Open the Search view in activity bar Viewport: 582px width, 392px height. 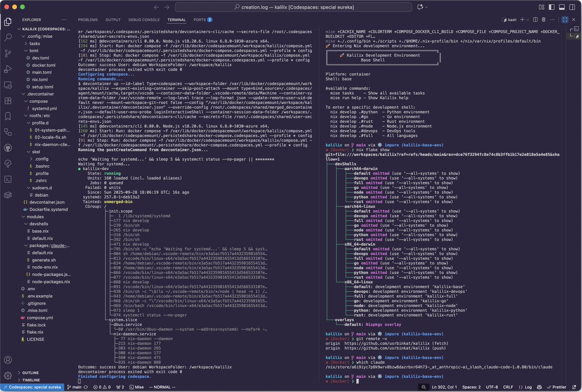click(x=8, y=37)
